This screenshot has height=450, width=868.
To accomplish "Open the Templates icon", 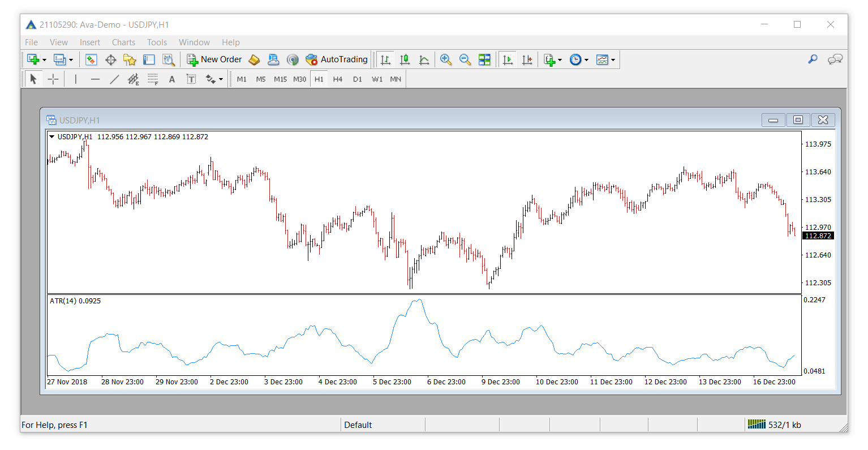I will (x=602, y=59).
